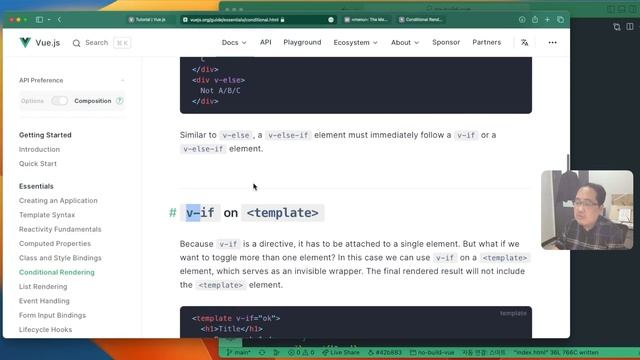Expand the About dropdown
This screenshot has height=360, width=640.
pos(404,42)
